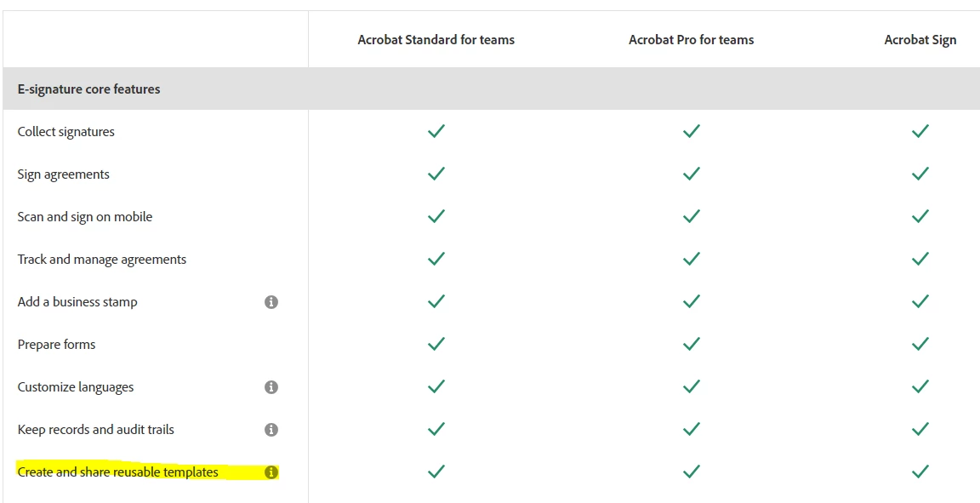The width and height of the screenshot is (980, 503).
Task: Click the Track and manage agreements checkmark under Acrobat Pro
Action: [x=692, y=259]
